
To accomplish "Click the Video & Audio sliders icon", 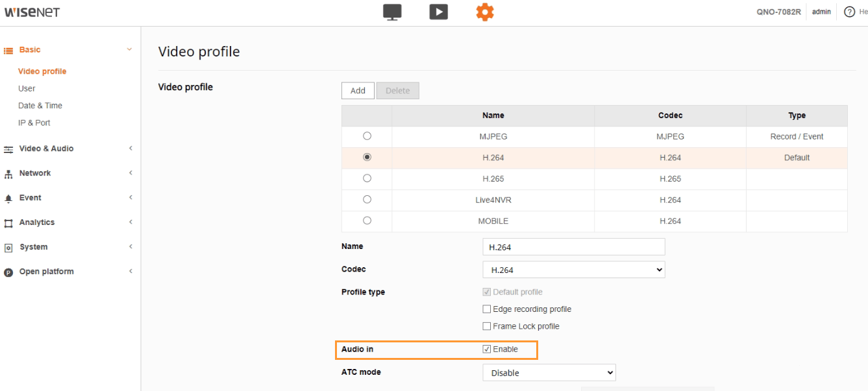I will tap(8, 149).
